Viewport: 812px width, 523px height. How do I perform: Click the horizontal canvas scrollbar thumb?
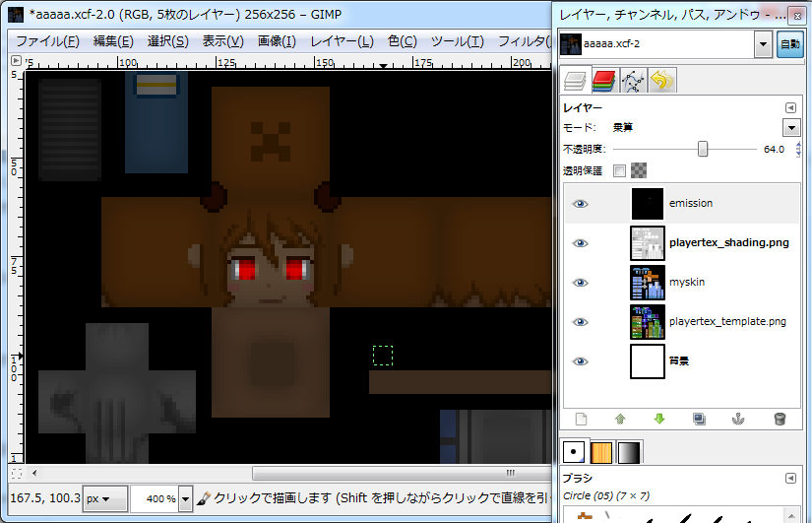tap(402, 473)
